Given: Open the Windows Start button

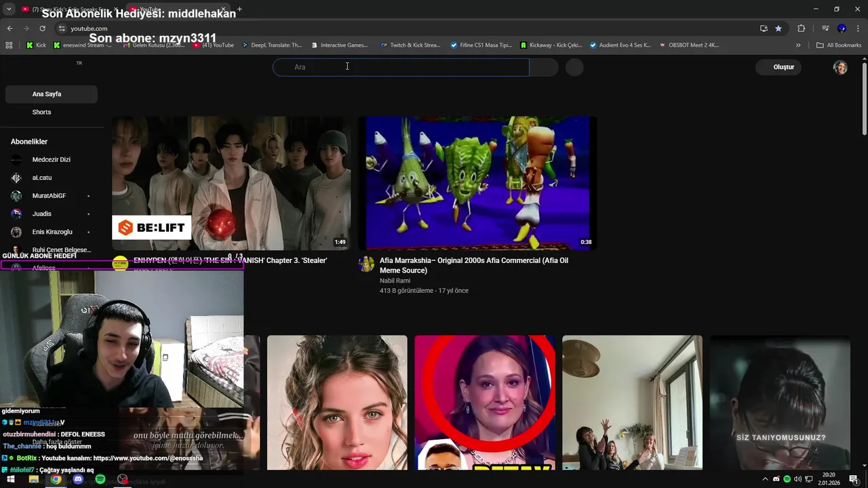Looking at the screenshot, I should pos(11,479).
